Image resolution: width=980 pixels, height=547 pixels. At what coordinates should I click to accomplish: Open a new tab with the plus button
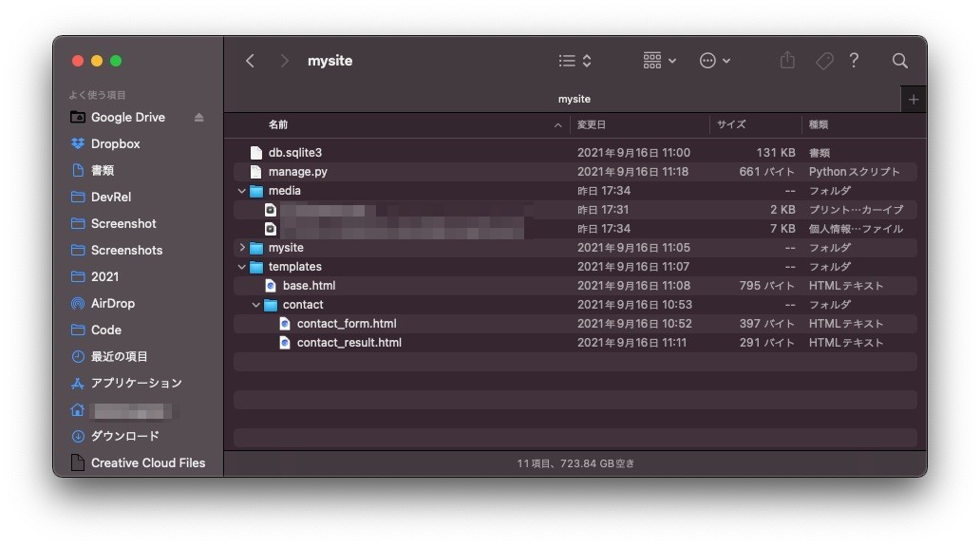(x=913, y=99)
